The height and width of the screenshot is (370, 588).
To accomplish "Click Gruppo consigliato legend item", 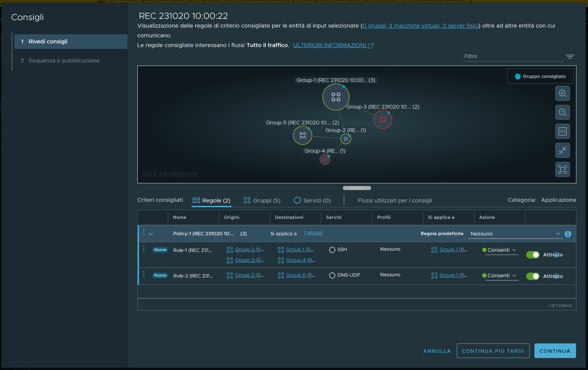I will pyautogui.click(x=540, y=76).
